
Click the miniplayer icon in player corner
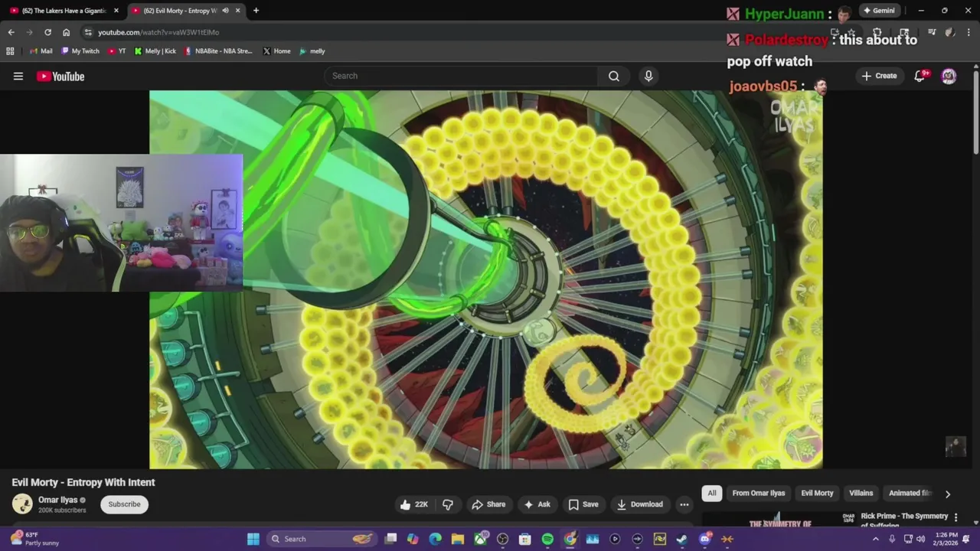(955, 447)
